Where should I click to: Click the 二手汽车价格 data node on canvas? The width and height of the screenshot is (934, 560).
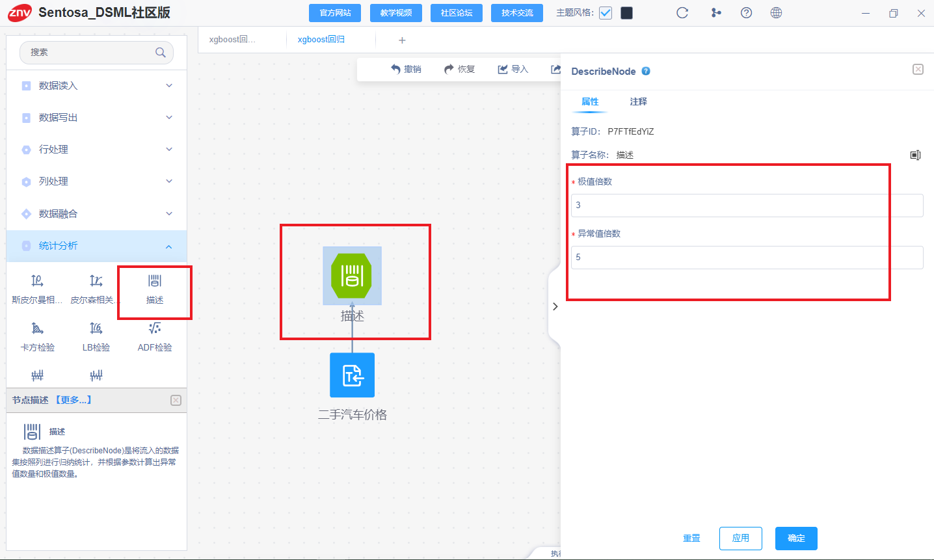[x=352, y=375]
